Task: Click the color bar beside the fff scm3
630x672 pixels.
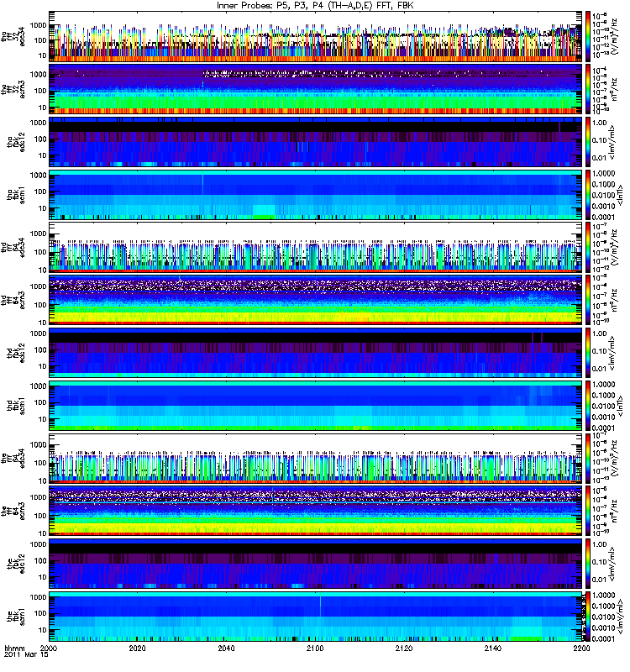Action: [587, 511]
